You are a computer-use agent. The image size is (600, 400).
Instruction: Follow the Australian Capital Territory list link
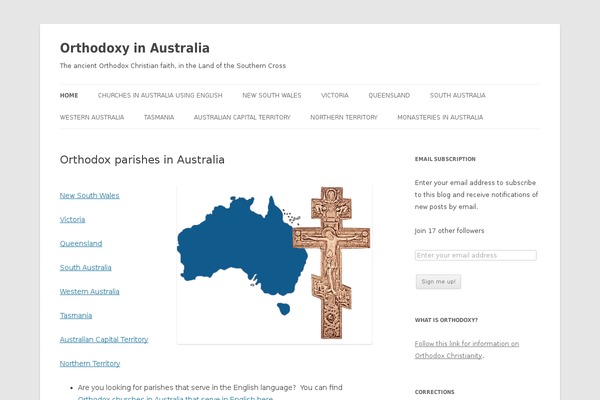[104, 340]
